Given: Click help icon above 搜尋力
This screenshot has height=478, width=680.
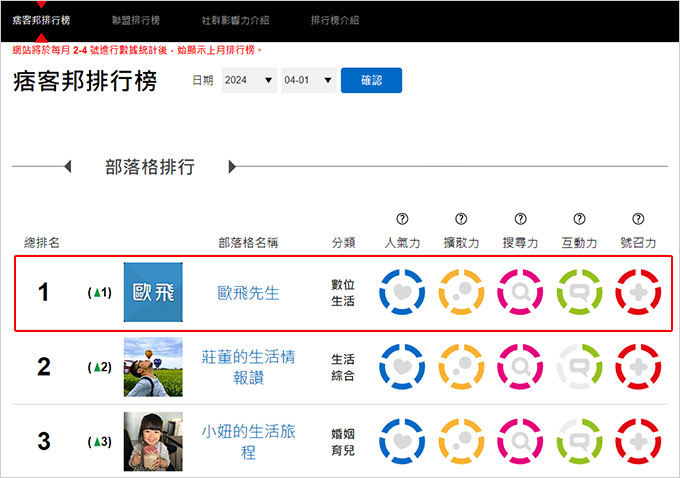Looking at the screenshot, I should pos(520,219).
